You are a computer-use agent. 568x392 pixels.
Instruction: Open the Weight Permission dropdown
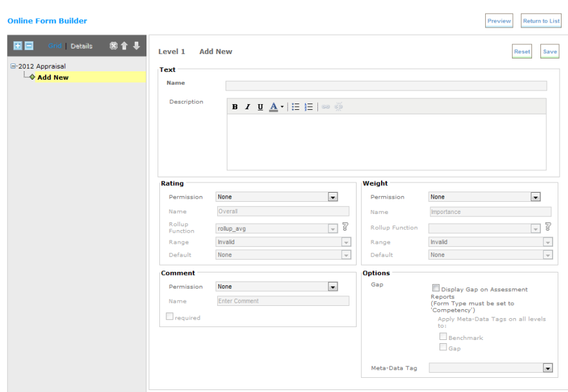(484, 197)
